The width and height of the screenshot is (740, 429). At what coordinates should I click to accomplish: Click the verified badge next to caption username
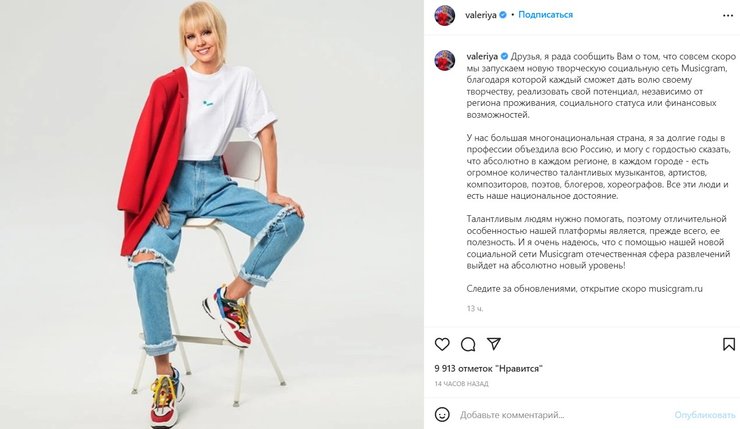pyautogui.click(x=504, y=57)
